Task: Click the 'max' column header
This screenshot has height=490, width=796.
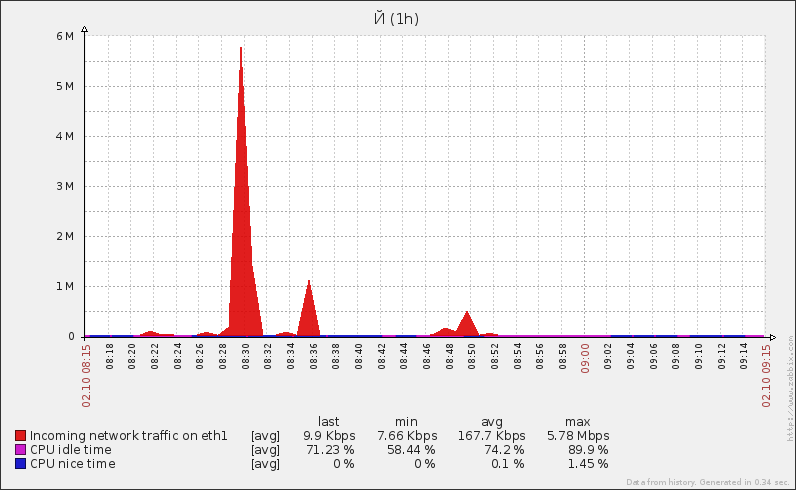Action: (578, 421)
